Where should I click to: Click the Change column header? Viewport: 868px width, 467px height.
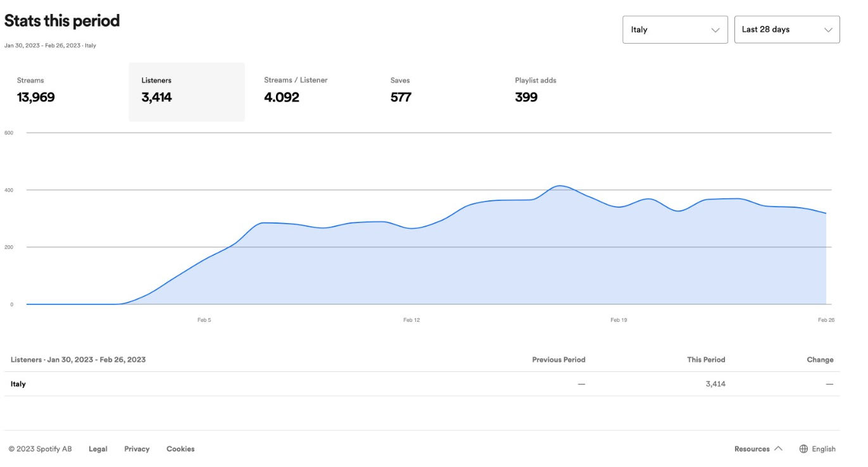point(820,359)
